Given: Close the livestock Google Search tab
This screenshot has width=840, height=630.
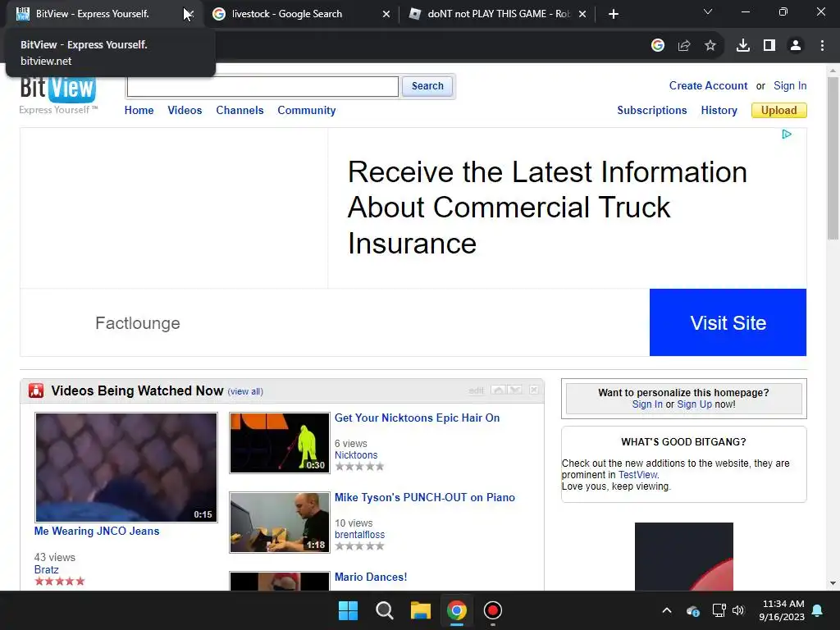Looking at the screenshot, I should [386, 14].
